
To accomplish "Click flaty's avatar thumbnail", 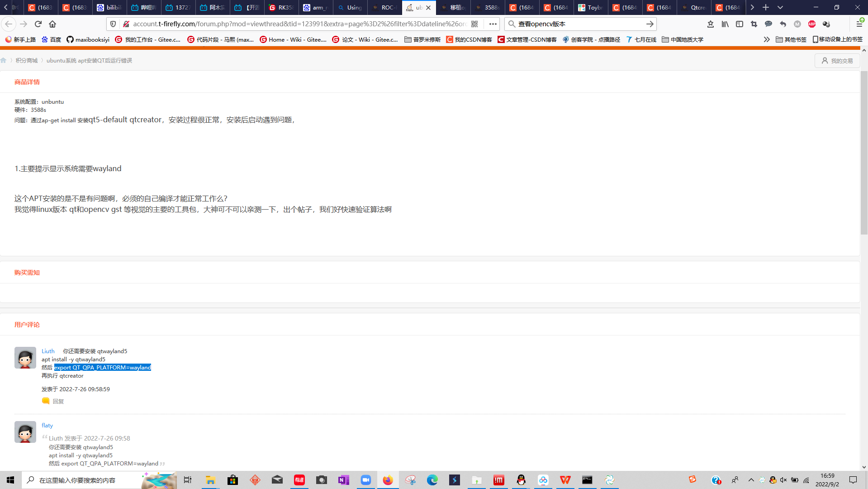I will click(25, 432).
